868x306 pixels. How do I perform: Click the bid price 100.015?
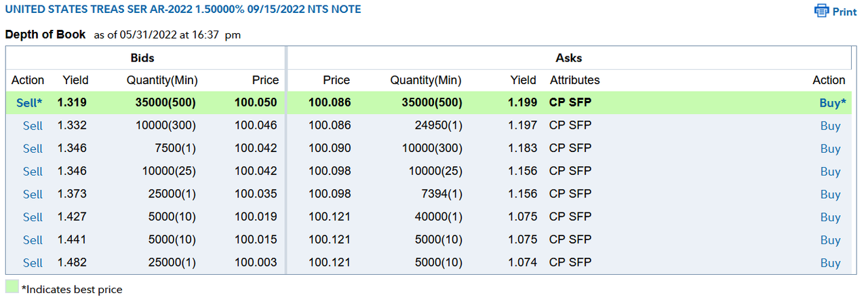[256, 240]
